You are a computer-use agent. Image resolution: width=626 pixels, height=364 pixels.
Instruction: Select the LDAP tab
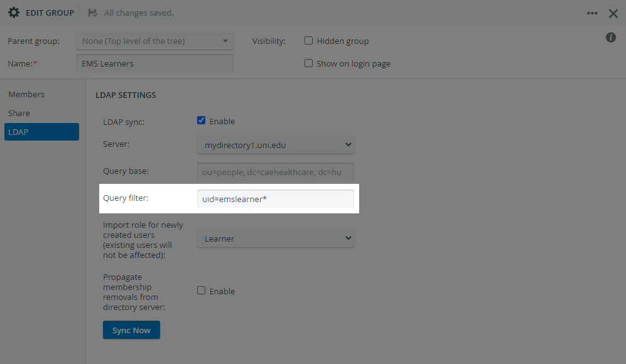[x=41, y=132]
